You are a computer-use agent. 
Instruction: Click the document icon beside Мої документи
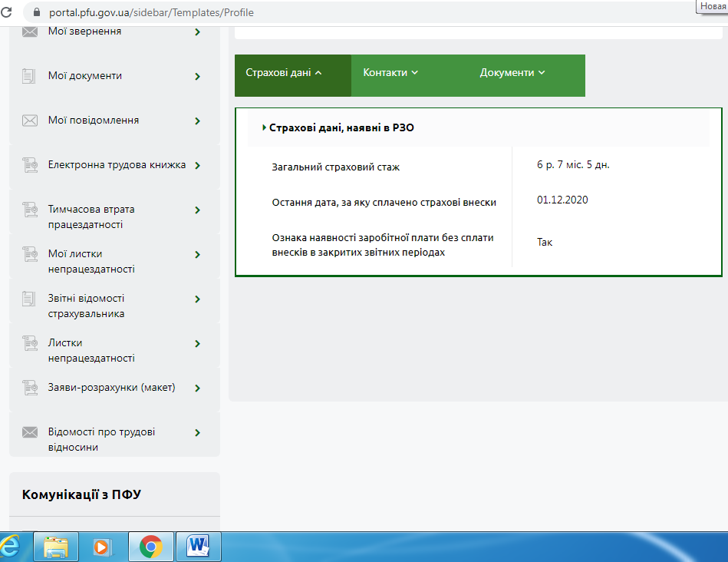[x=29, y=76]
